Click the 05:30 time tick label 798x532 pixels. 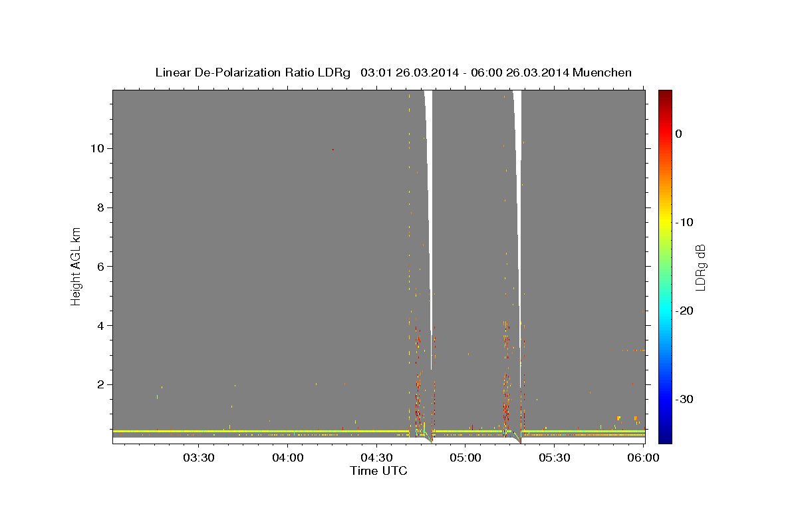click(x=555, y=458)
